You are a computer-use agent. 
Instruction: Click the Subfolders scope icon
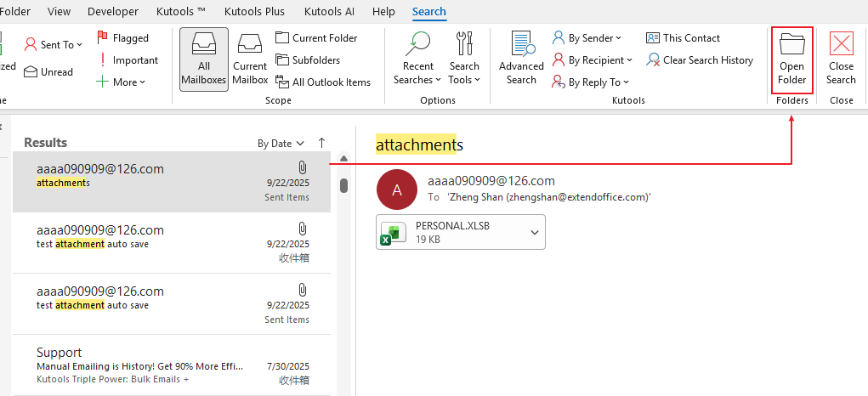[x=283, y=60]
